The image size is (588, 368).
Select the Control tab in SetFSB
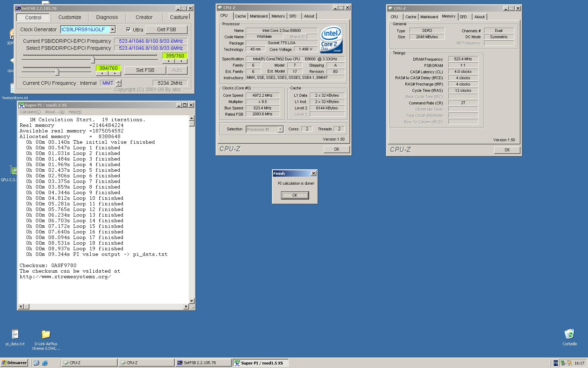click(33, 17)
